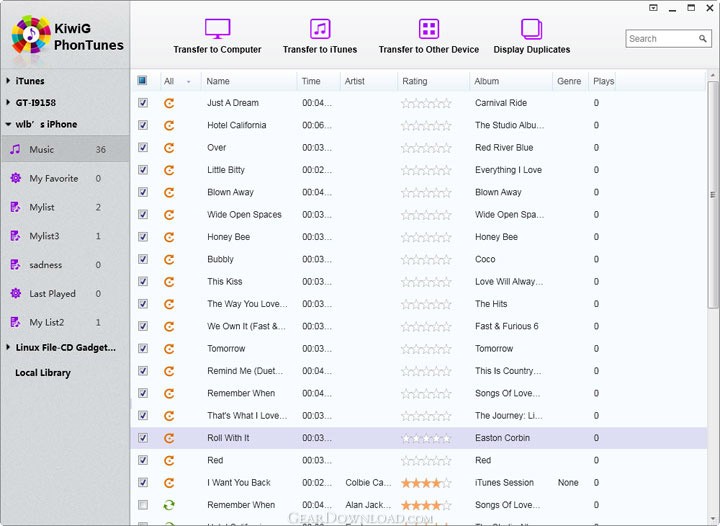The height and width of the screenshot is (526, 720).
Task: Click the orange sync icon for I Want You Back
Action: [169, 483]
